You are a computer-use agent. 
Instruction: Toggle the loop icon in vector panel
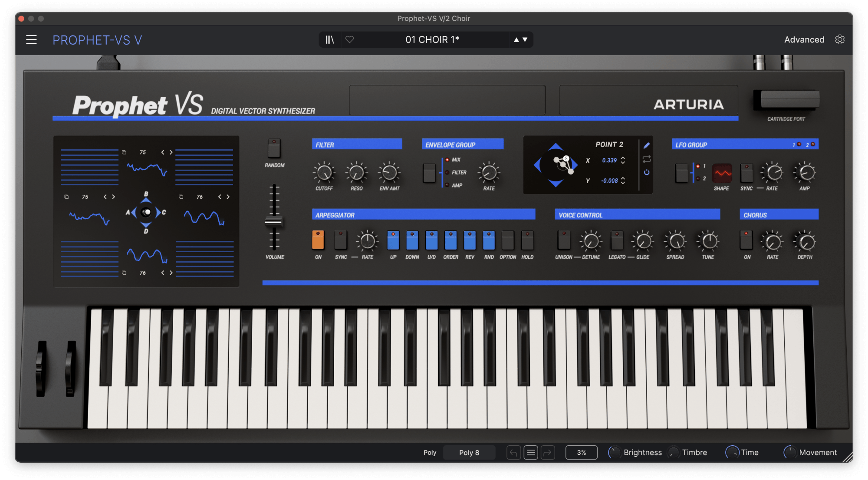pyautogui.click(x=647, y=159)
